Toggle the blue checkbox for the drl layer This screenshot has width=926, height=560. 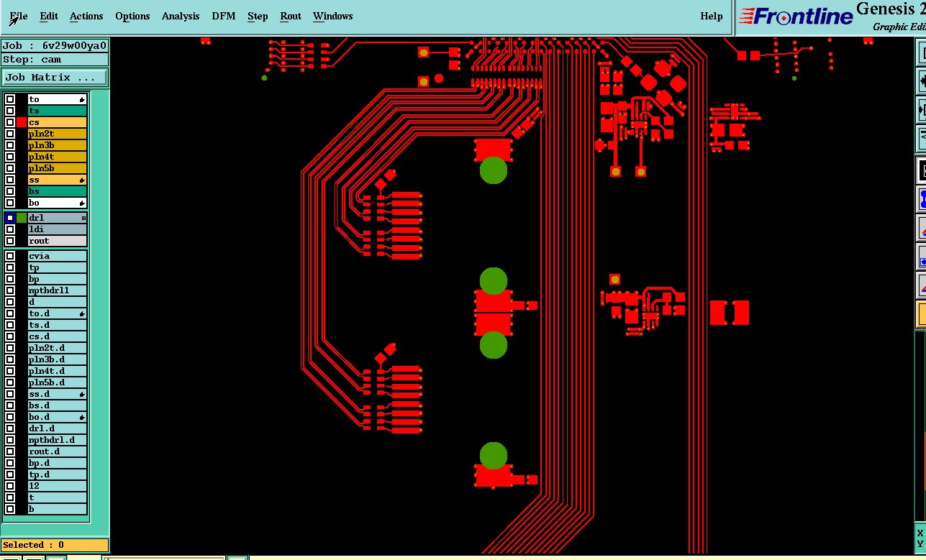[x=10, y=218]
